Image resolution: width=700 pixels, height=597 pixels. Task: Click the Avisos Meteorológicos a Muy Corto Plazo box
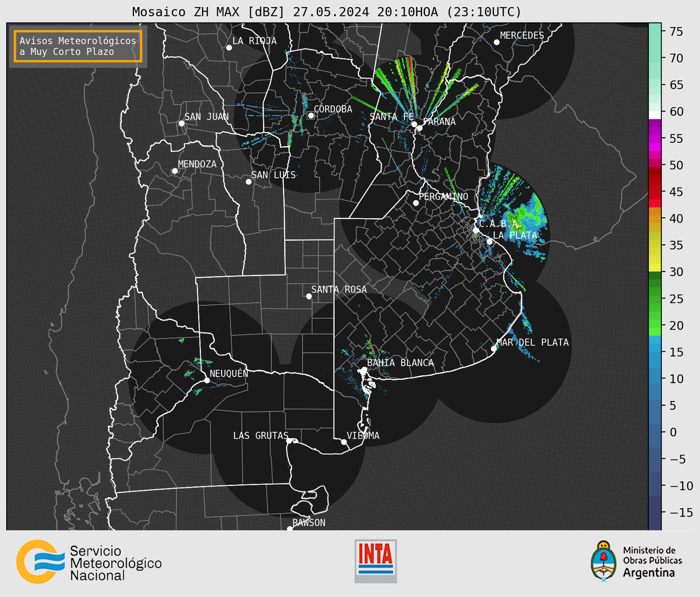pos(78,46)
